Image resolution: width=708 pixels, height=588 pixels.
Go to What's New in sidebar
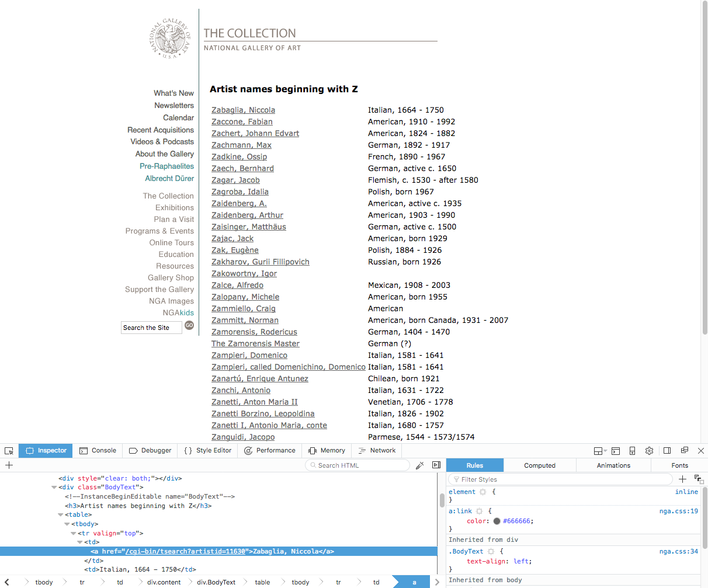(x=173, y=93)
